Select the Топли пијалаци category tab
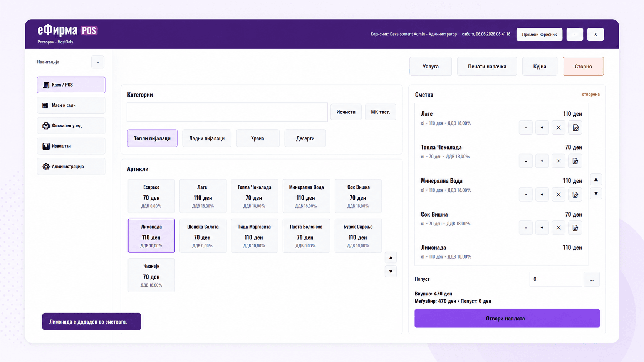The width and height of the screenshot is (644, 362). point(152,138)
